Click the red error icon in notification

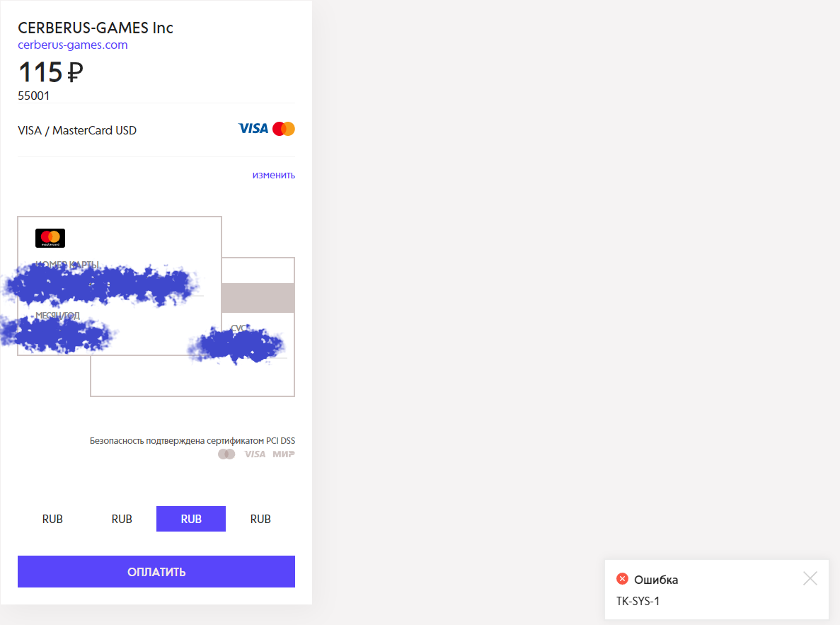pyautogui.click(x=622, y=579)
